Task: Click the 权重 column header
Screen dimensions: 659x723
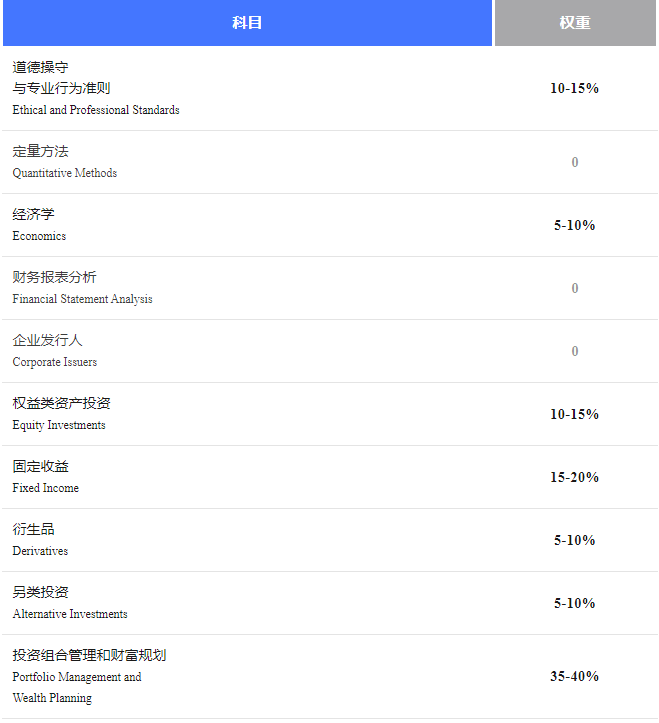Action: pyautogui.click(x=574, y=23)
